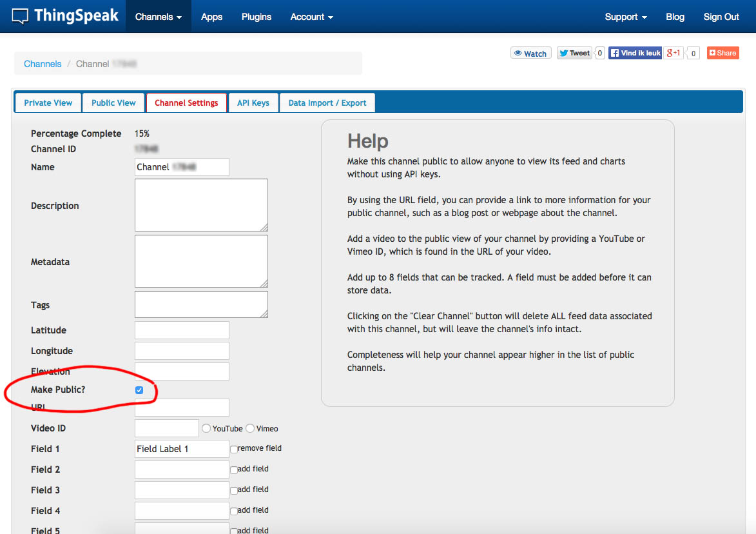The height and width of the screenshot is (534, 756).
Task: Click the URL input field
Action: [x=182, y=408]
